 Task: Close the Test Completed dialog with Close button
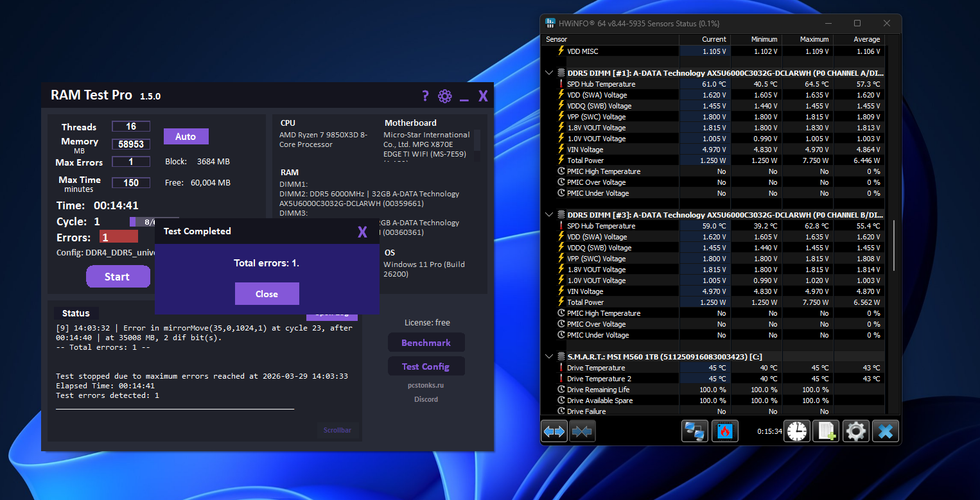(267, 294)
